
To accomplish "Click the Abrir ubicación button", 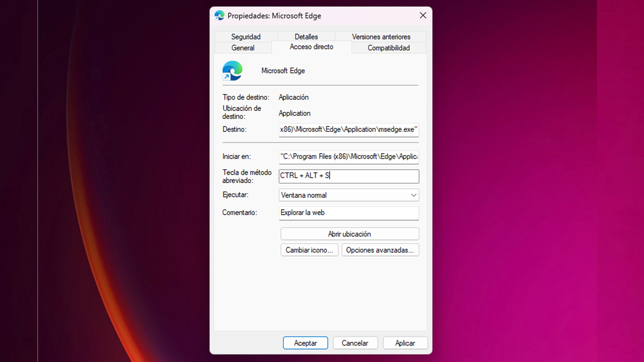I will point(350,234).
